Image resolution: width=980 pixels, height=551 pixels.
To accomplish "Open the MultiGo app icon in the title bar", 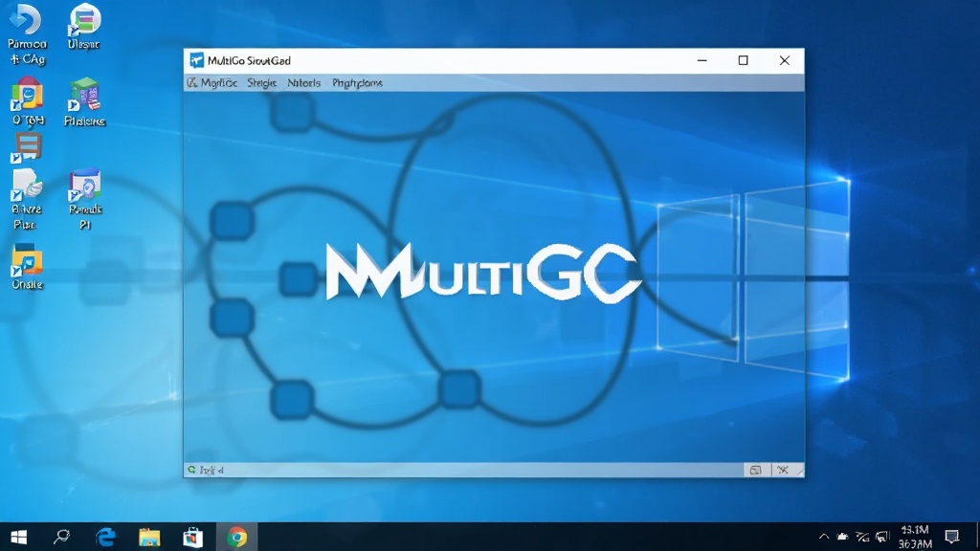I will 197,60.
